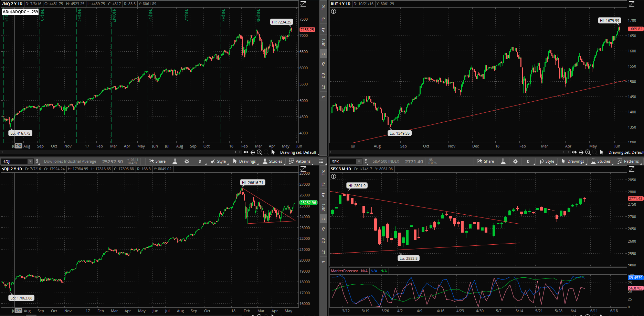This screenshot has height=316, width=644.
Task: Open Style menu in $DJI chart
Action: [219, 161]
